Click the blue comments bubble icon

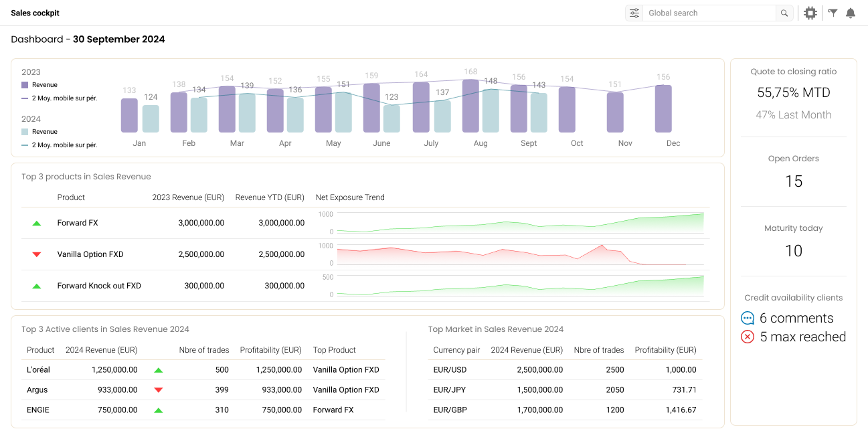[x=748, y=319]
